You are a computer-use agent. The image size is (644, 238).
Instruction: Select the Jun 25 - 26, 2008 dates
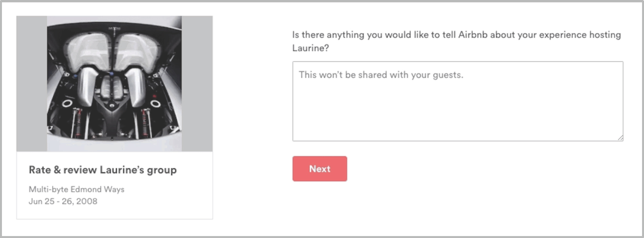click(x=63, y=201)
